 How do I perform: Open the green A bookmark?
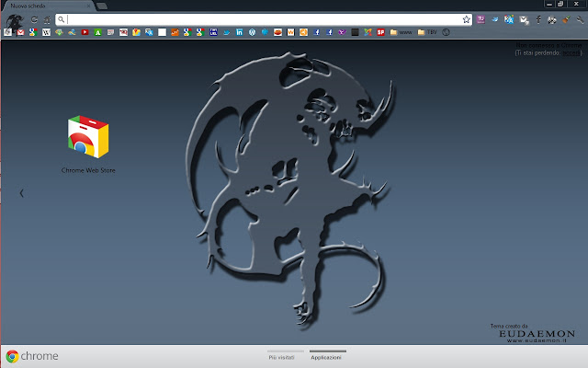[x=97, y=32]
